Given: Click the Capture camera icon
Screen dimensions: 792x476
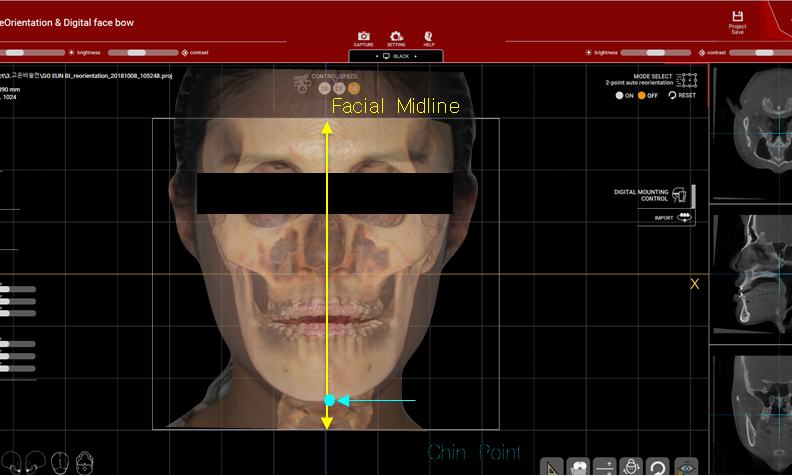Looking at the screenshot, I should 363,37.
